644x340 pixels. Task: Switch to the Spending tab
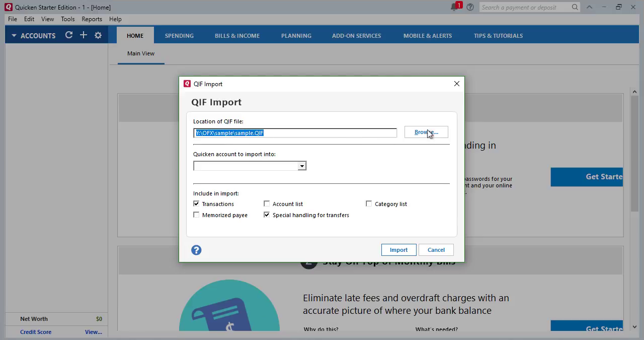(x=179, y=36)
